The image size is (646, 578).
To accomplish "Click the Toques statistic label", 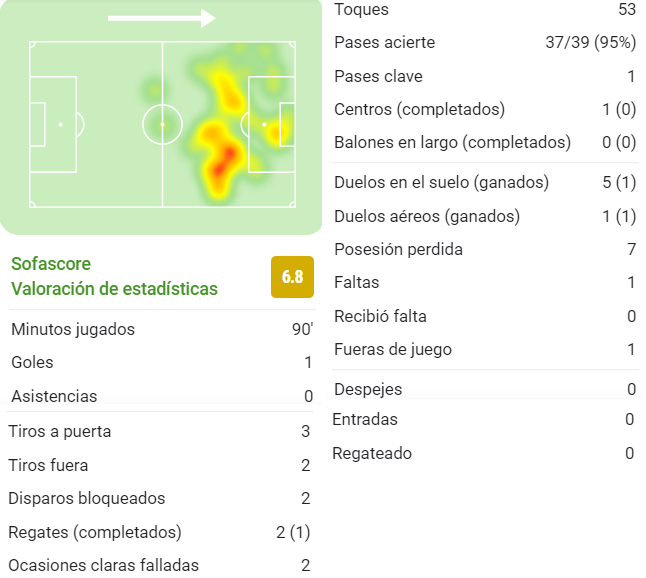I will (x=361, y=9).
